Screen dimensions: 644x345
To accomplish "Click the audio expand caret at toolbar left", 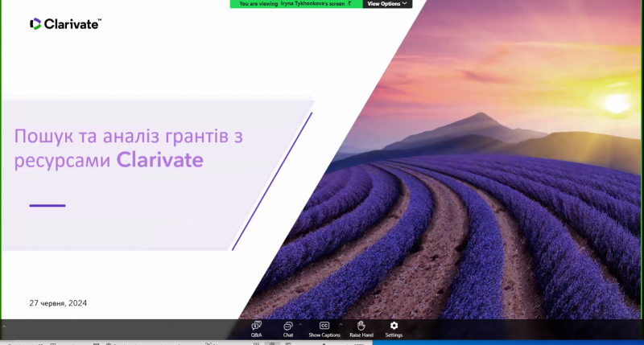I will pos(4,327).
